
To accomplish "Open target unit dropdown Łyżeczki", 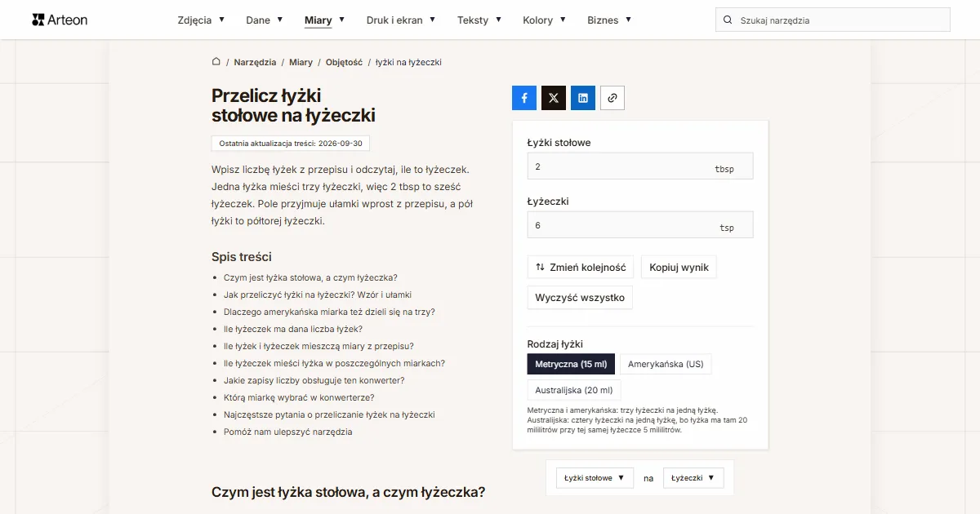I will (x=693, y=478).
